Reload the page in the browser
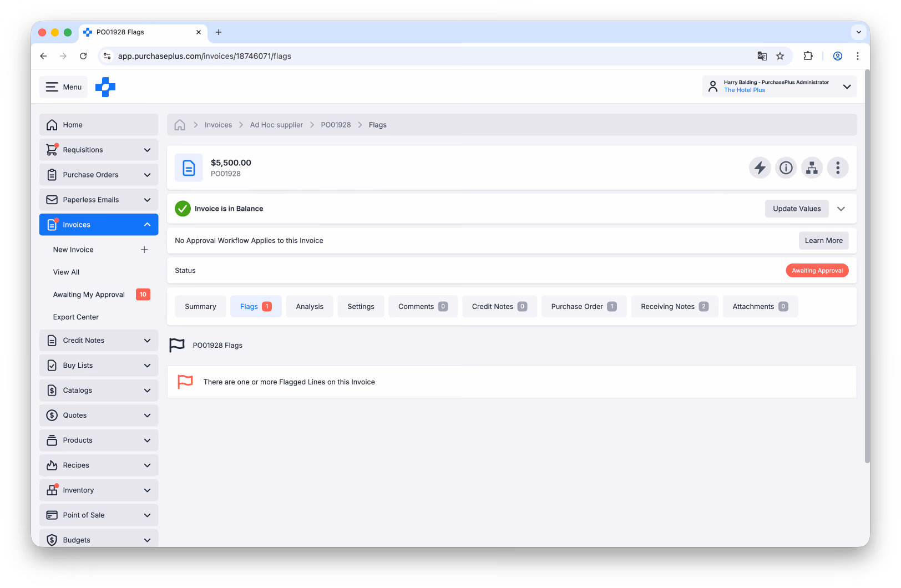The height and width of the screenshot is (588, 901). click(83, 56)
